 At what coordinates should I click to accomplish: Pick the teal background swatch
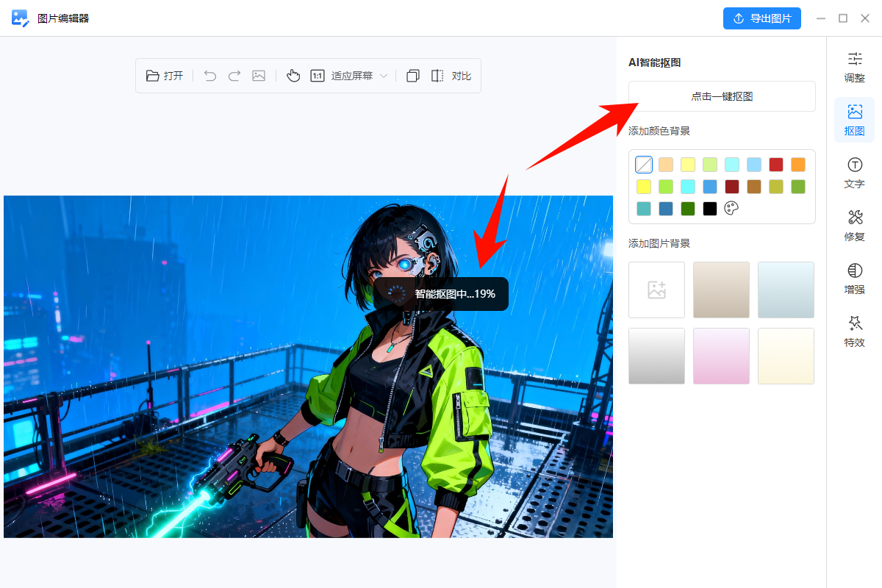tap(644, 209)
